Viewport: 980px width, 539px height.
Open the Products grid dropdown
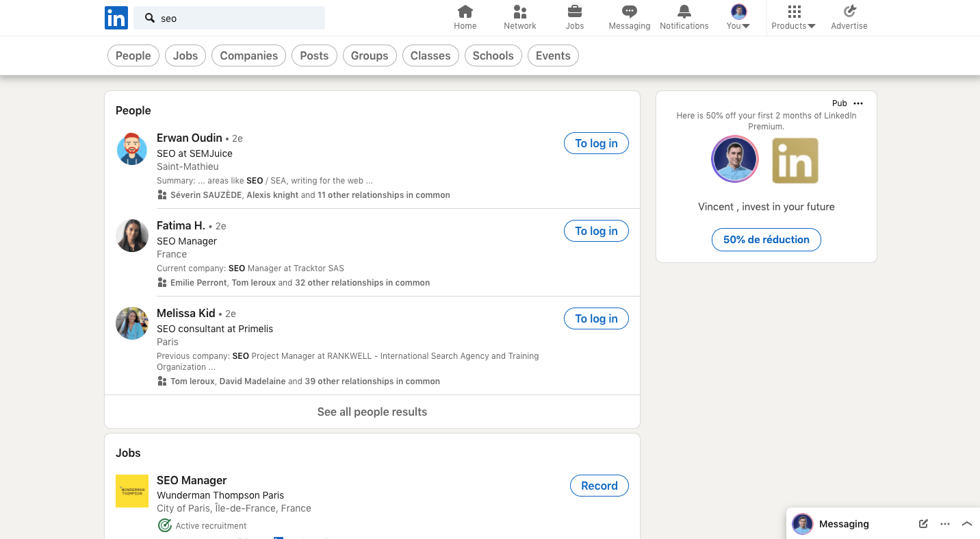pos(794,18)
